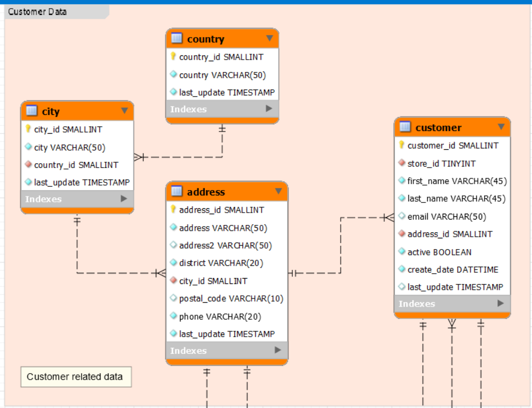Screen dimensions: 532x408
Task: Select 'city_id SMALLINT' in city table
Action: pyautogui.click(x=68, y=129)
